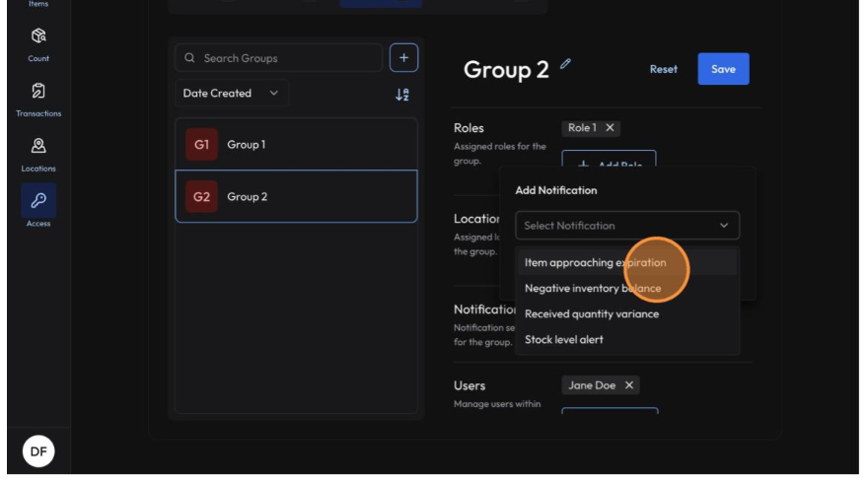Go to Locations in the sidebar
The height and width of the screenshot is (480, 868).
(38, 155)
